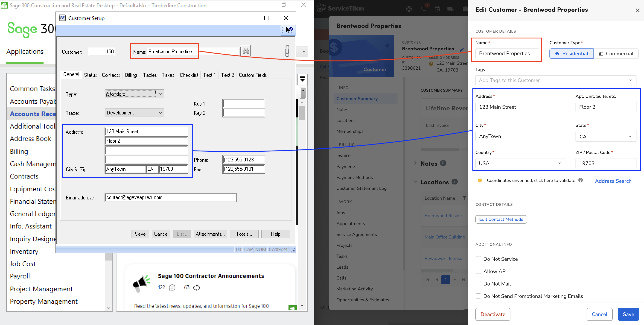
Task: Switch to the Taxes tab
Action: click(168, 75)
